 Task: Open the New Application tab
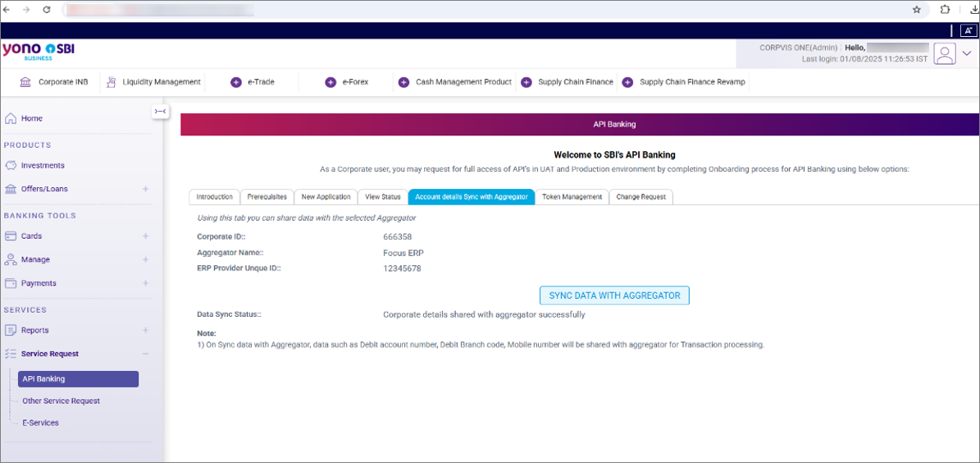point(326,196)
